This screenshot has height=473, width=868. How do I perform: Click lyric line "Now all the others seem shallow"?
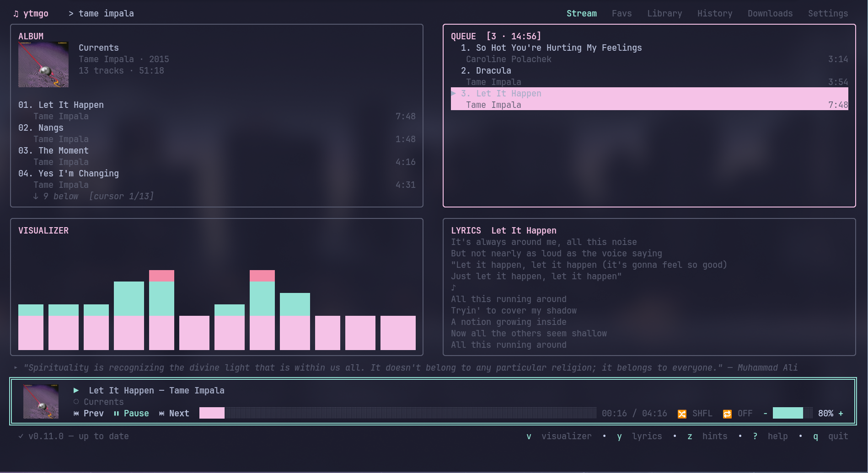(529, 334)
